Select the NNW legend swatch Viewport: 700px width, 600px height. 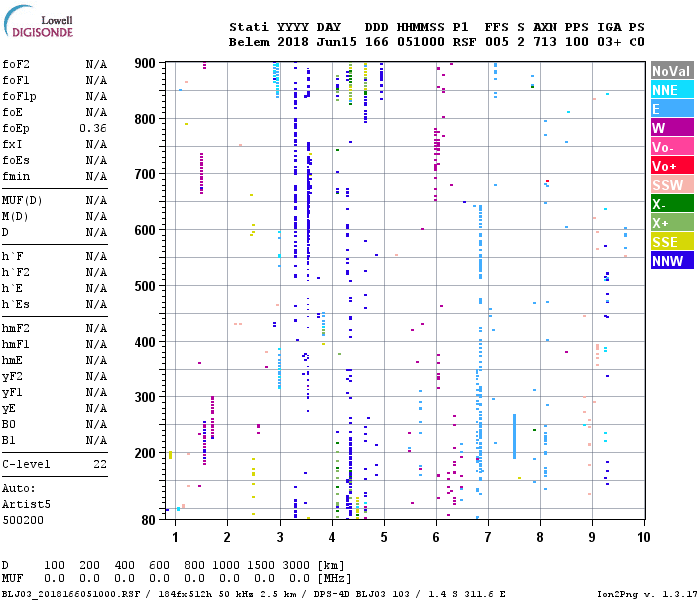[672, 260]
